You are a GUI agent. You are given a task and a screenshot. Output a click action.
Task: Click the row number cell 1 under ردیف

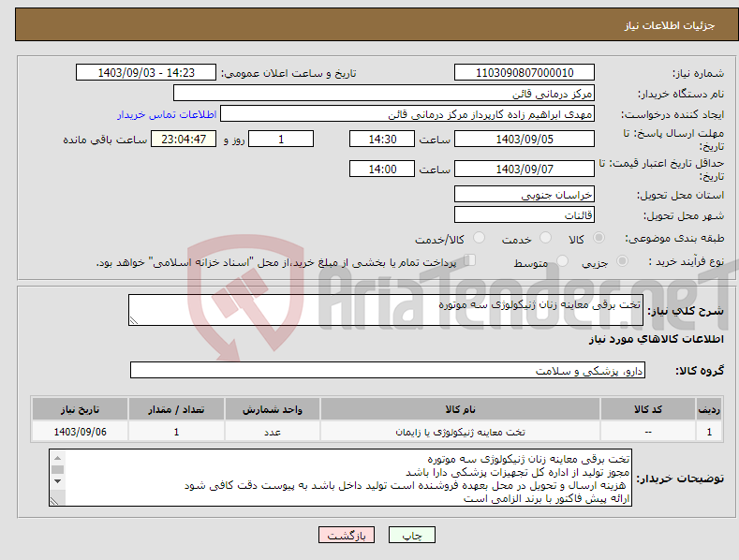(709, 432)
